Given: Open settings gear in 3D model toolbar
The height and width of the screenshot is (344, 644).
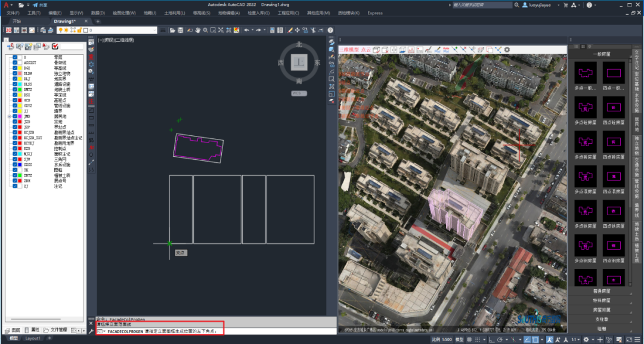Looking at the screenshot, I should [x=507, y=49].
